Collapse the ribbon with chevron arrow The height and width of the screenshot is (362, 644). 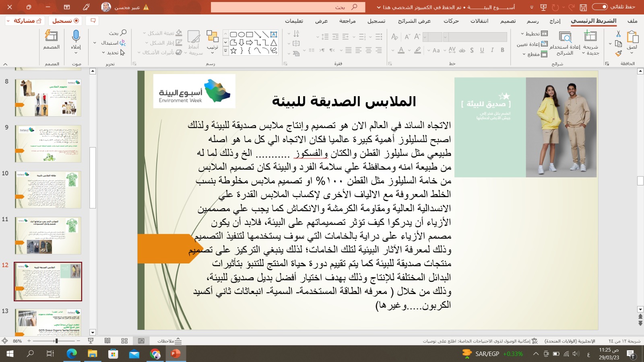coord(5,64)
